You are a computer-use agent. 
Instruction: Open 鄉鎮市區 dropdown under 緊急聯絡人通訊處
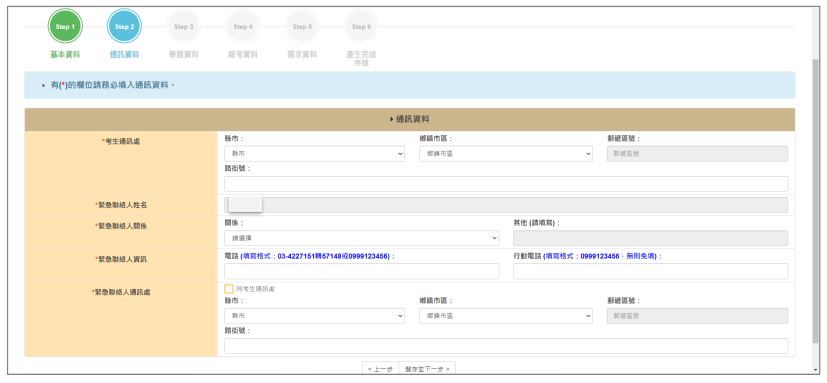tap(506, 316)
